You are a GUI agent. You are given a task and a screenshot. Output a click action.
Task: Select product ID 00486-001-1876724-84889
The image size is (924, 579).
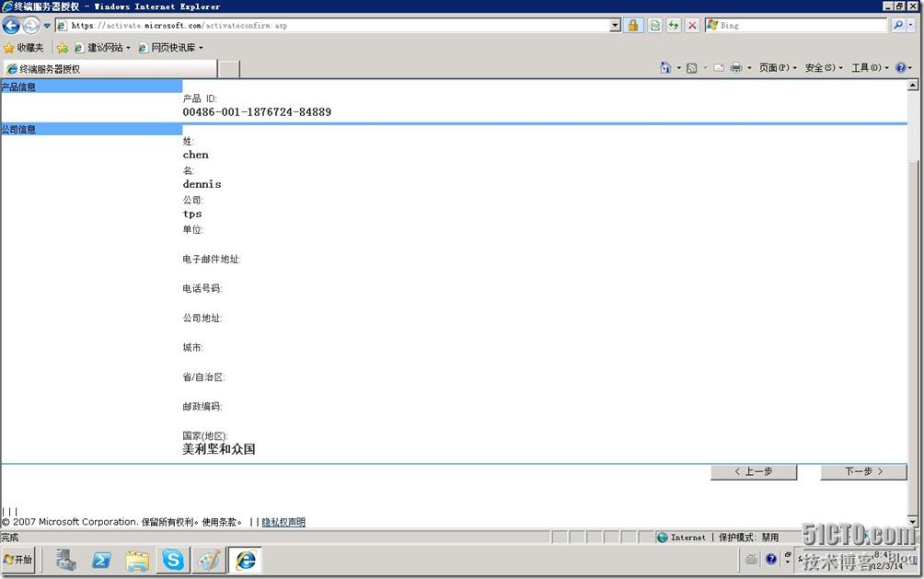(257, 112)
